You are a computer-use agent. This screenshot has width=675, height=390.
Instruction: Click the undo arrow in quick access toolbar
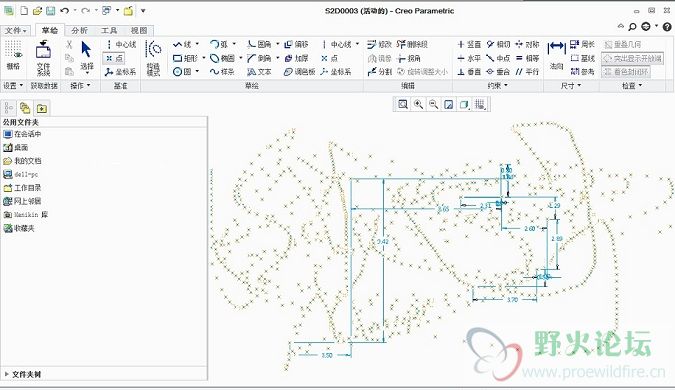65,10
